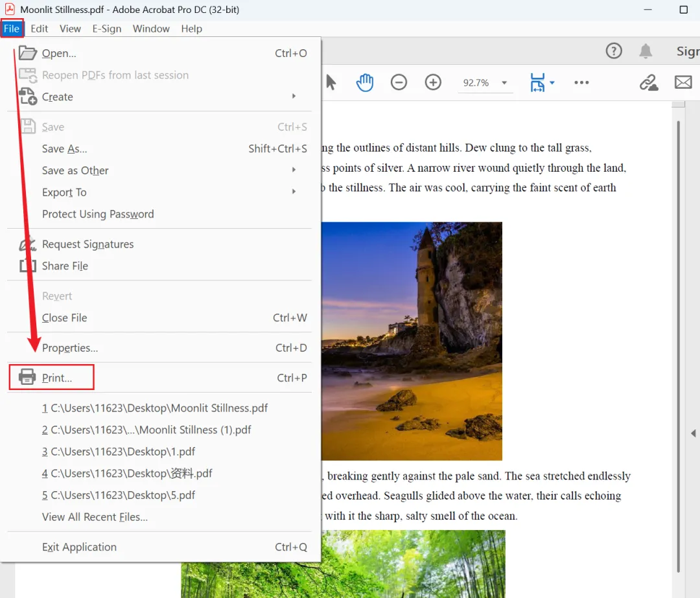
Task: Choose Exit Application
Action: (159, 547)
